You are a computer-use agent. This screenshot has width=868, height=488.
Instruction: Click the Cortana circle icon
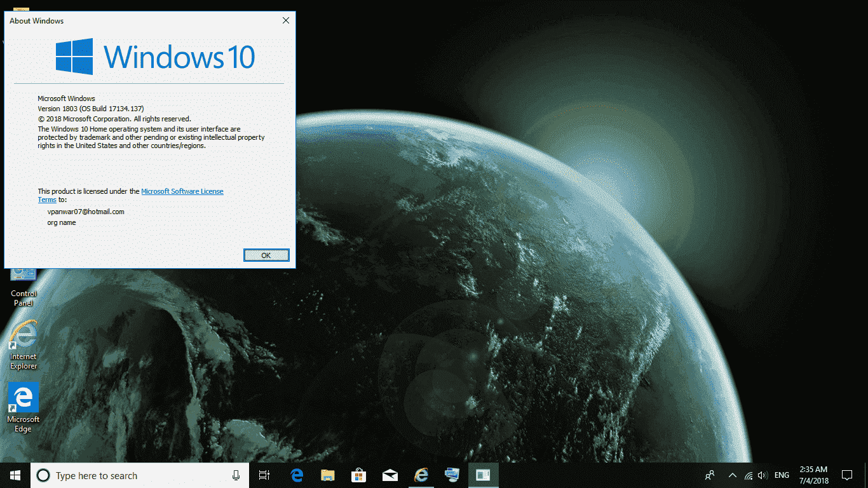coord(43,475)
